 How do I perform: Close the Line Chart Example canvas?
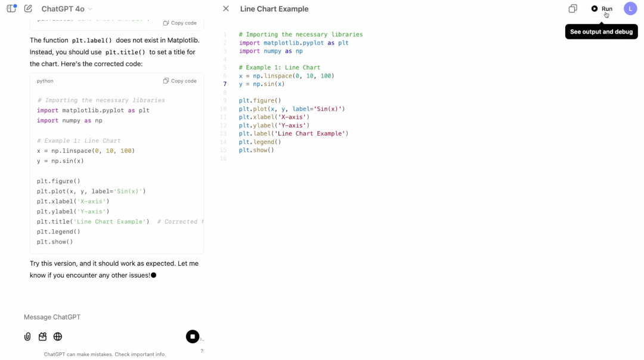coord(225,8)
